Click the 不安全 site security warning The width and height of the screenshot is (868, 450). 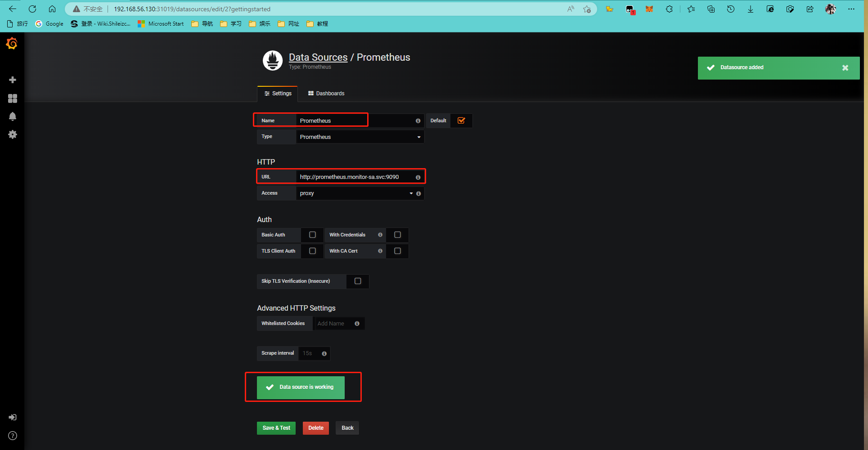88,9
